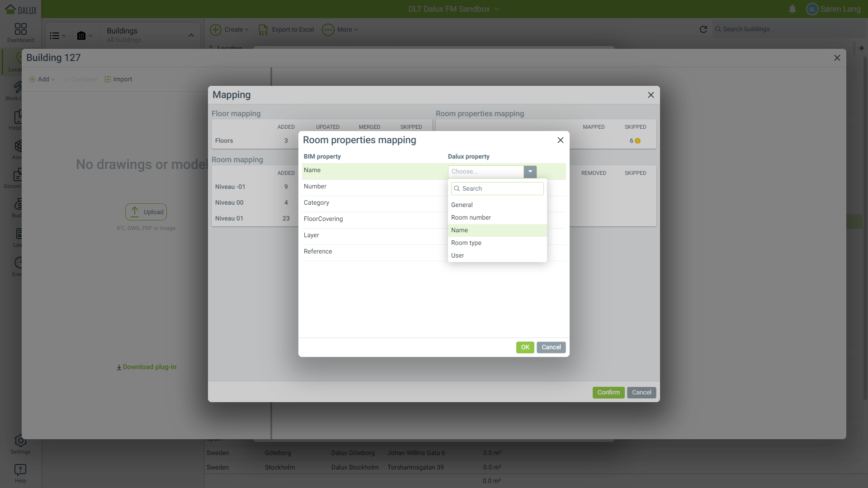Click the orange skipped warning indicator
Screen dimensions: 868x488
point(638,141)
